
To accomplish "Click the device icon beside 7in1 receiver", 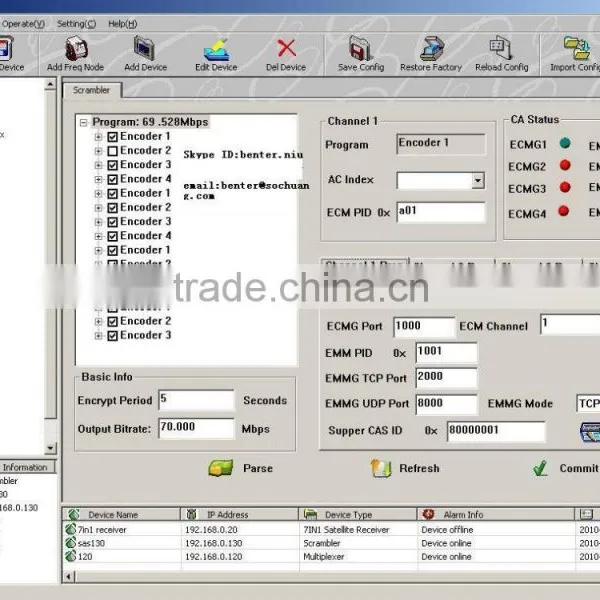I will pos(70,529).
